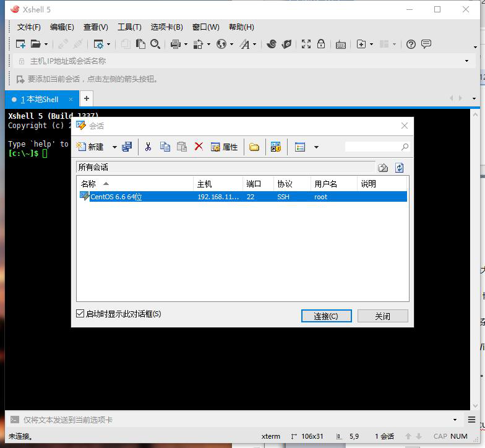Toggle 启动时显示此对话框 checkbox
The width and height of the screenshot is (485, 448).
80,313
